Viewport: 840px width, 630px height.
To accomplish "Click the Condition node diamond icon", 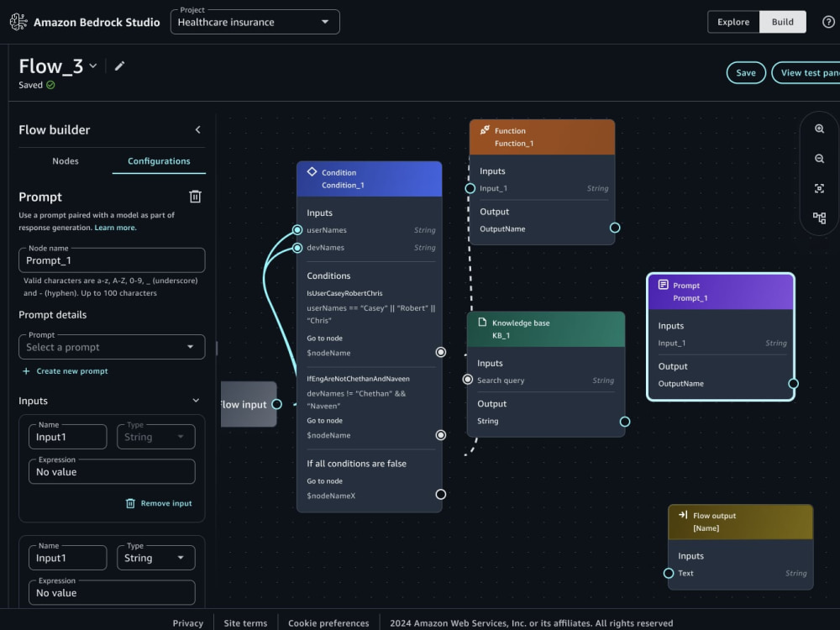I will (x=312, y=172).
